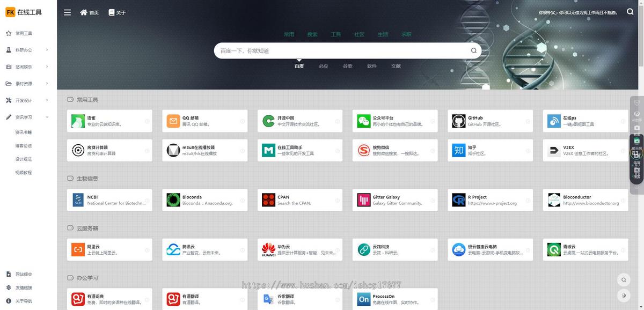Open the 阿里云 cloud card

point(109,249)
